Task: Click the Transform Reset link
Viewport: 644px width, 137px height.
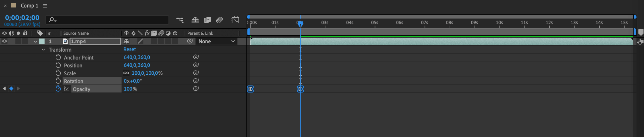Action: [x=130, y=49]
